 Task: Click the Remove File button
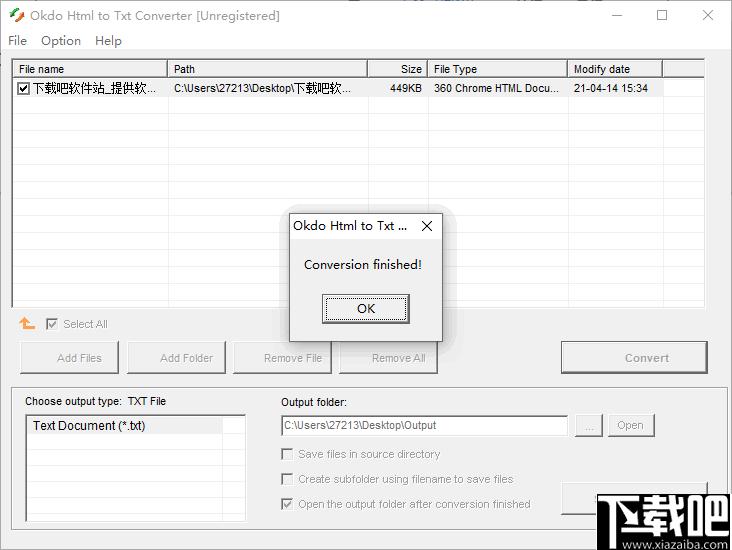point(282,358)
